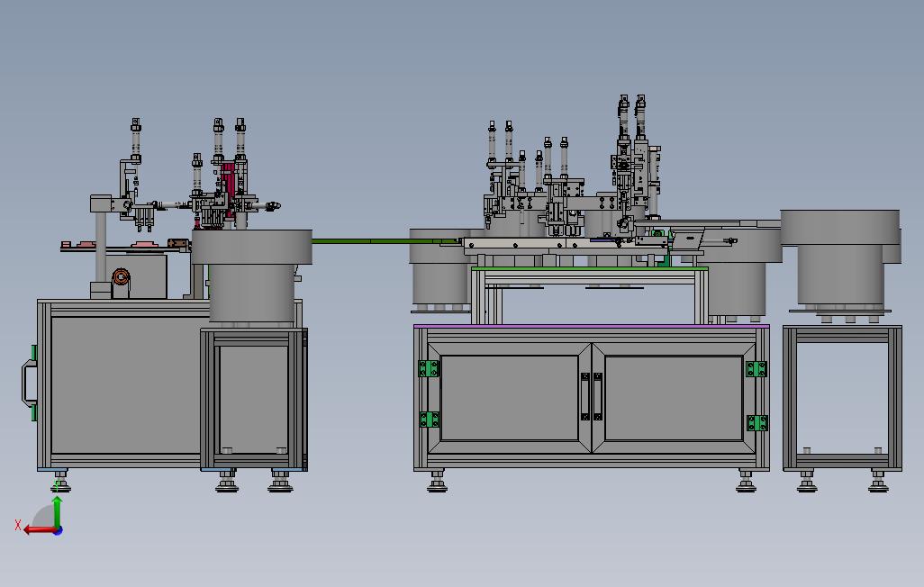Select the large gray front panel of left cabinet
The image size is (924, 587).
(125, 385)
